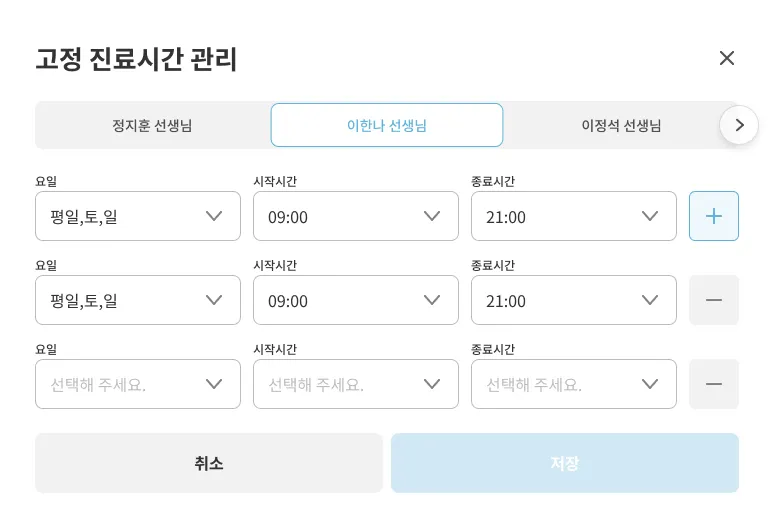
Task: Close the 고정 진료시간 관리 dialog
Action: coord(727,58)
